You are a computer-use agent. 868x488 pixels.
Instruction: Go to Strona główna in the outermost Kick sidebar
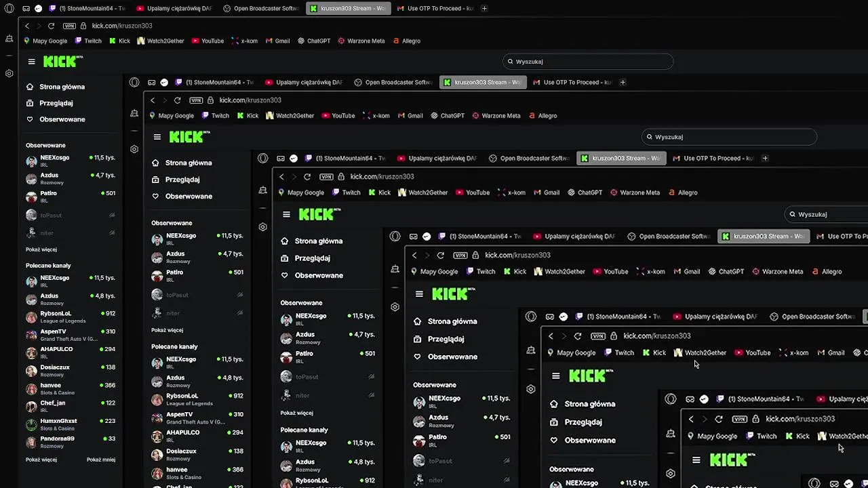coord(56,87)
